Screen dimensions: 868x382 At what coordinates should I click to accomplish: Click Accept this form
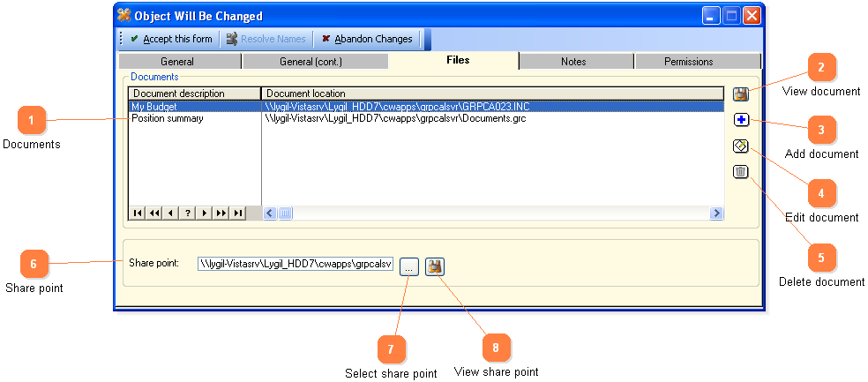point(171,40)
